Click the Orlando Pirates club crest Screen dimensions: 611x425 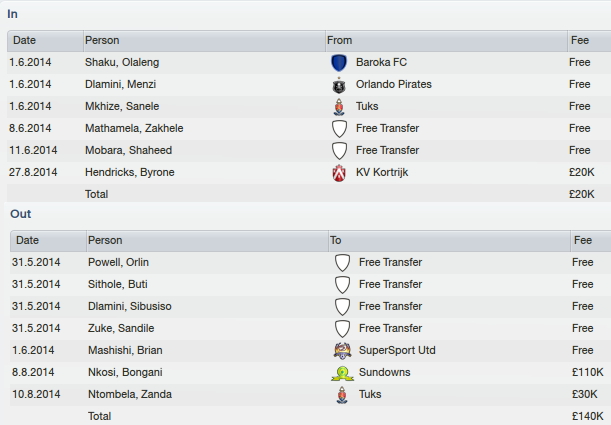(x=339, y=85)
